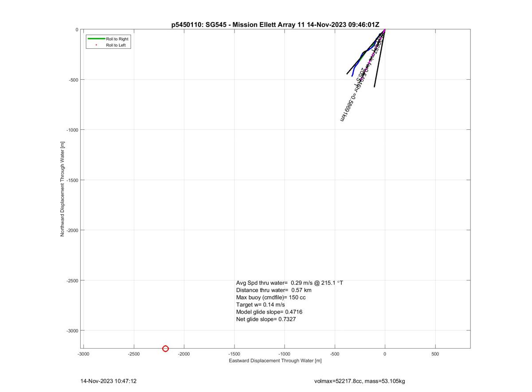Select the 'Target w= 0.14 m/s' line

click(x=261, y=305)
